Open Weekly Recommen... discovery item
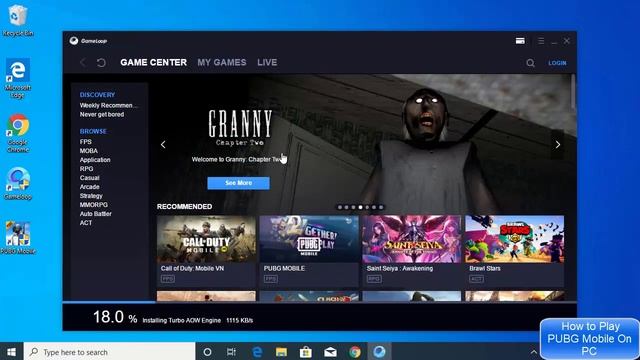The image size is (640, 360). (x=108, y=105)
